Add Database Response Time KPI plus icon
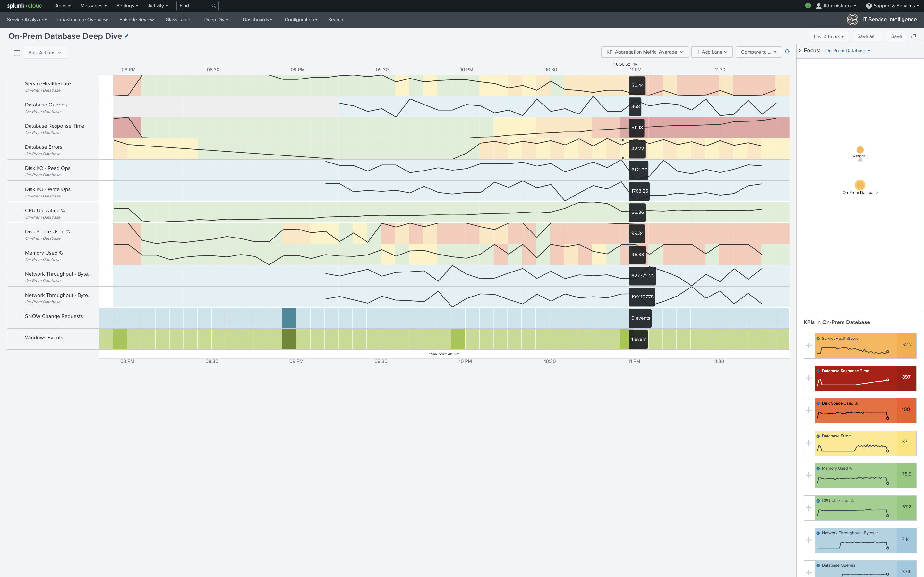The height and width of the screenshot is (577, 924). 809,378
